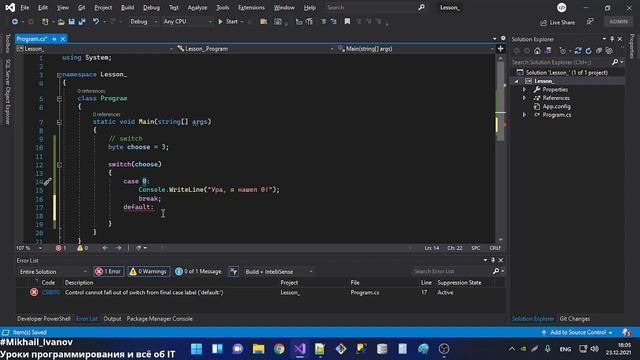640x360 pixels.
Task: Collapse the Lesson_ project node
Action: [x=517, y=81]
